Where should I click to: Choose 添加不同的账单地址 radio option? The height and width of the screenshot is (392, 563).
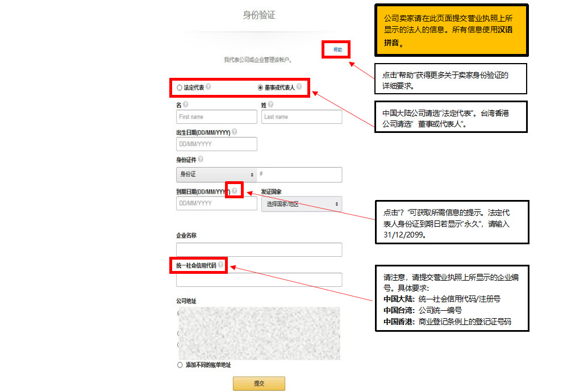coord(180,365)
